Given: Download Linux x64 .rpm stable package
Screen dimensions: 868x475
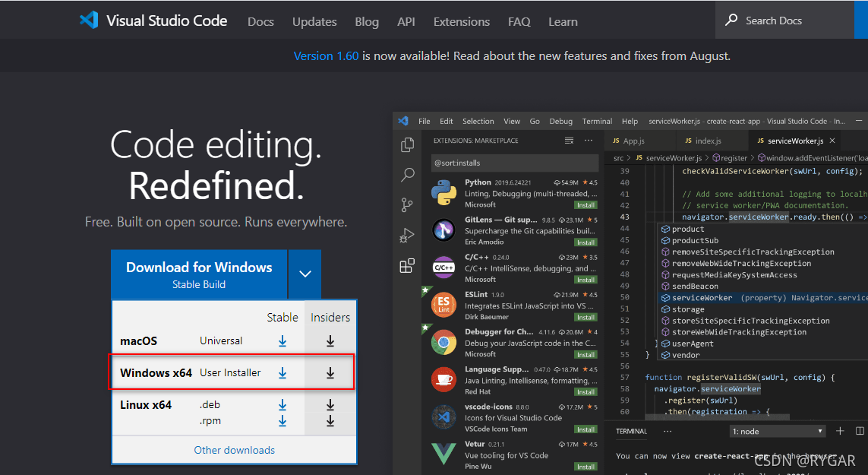Looking at the screenshot, I should point(282,421).
